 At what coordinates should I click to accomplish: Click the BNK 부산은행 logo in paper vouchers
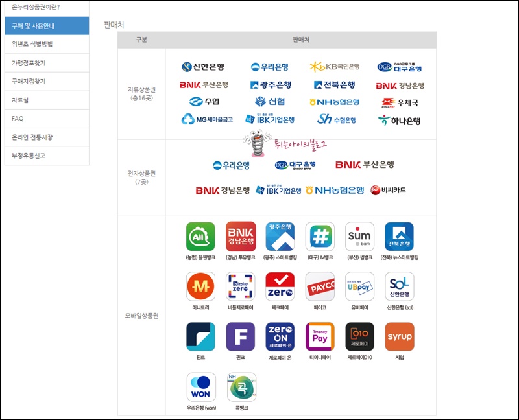tap(204, 85)
